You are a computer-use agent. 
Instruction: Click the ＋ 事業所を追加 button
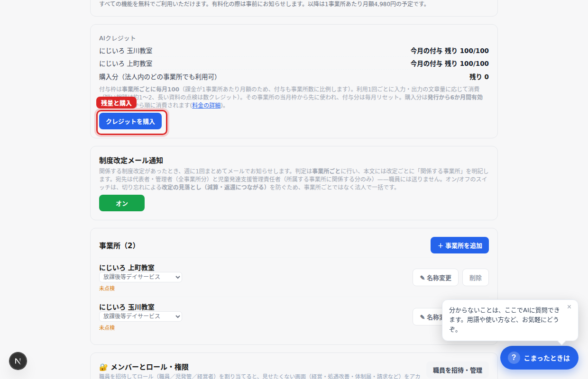coord(459,245)
